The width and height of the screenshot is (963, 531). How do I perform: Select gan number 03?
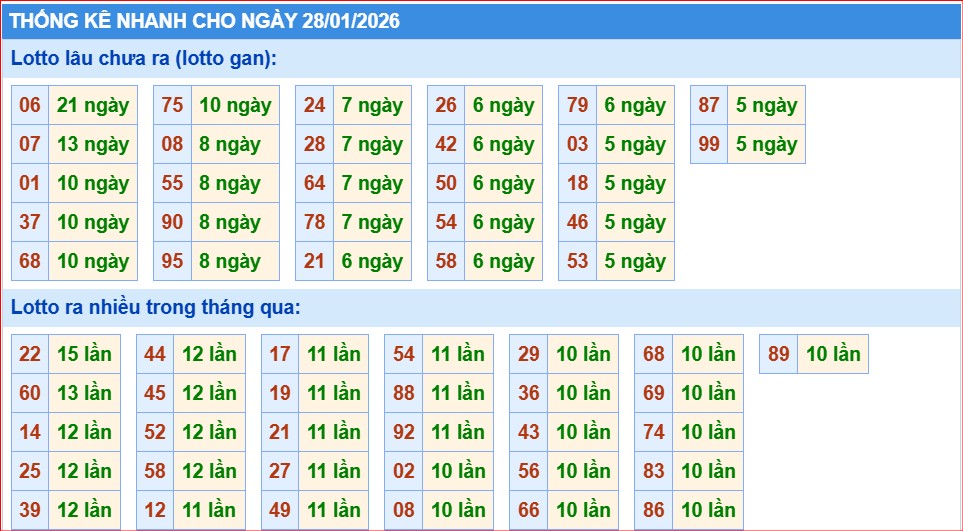click(577, 144)
